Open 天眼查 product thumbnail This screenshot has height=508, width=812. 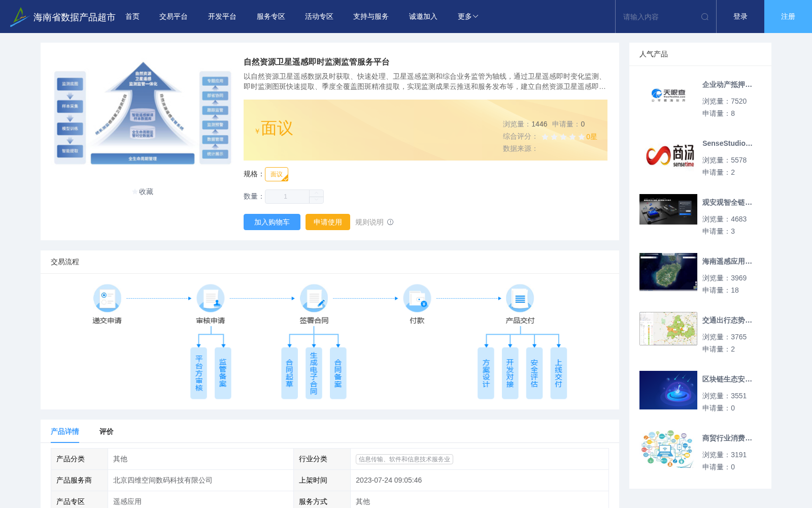click(668, 95)
